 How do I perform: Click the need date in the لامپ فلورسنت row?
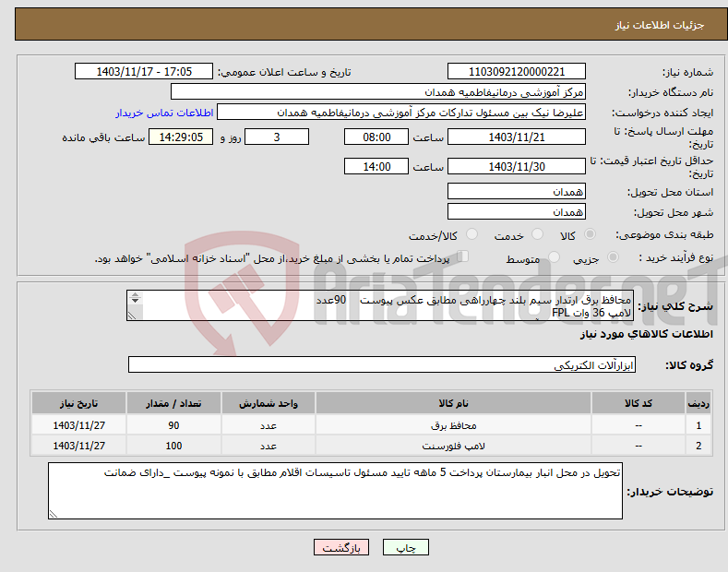[x=79, y=446]
